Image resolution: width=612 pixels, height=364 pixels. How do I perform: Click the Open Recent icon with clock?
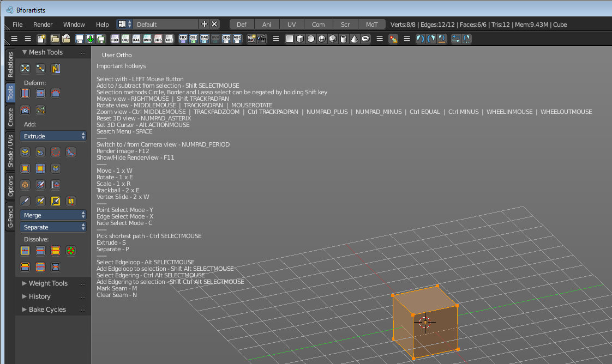click(66, 39)
